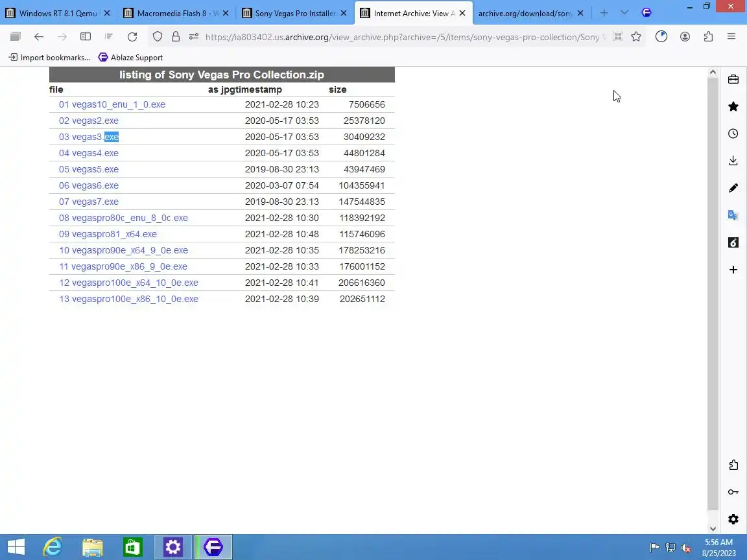Open the briefcase sidebar icon
Image resolution: width=747 pixels, height=560 pixels.
click(x=733, y=80)
